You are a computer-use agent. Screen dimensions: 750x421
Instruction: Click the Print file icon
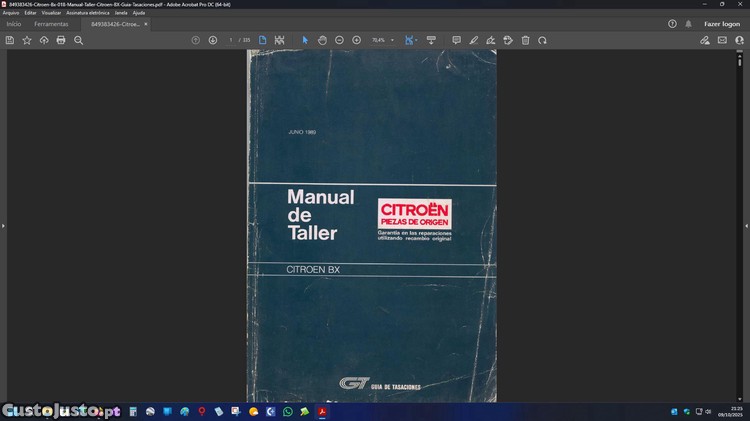pyautogui.click(x=61, y=40)
